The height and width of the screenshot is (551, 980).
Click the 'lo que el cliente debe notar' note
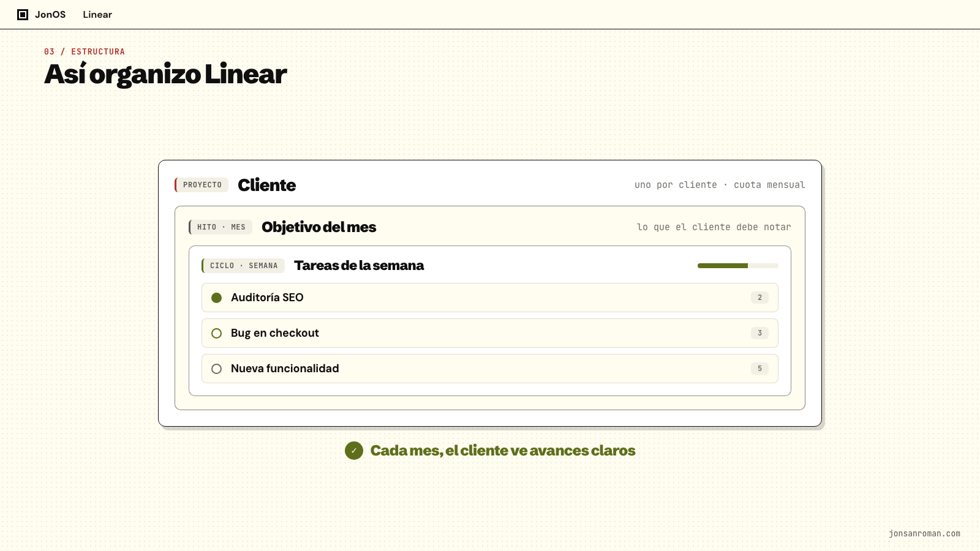tap(714, 227)
